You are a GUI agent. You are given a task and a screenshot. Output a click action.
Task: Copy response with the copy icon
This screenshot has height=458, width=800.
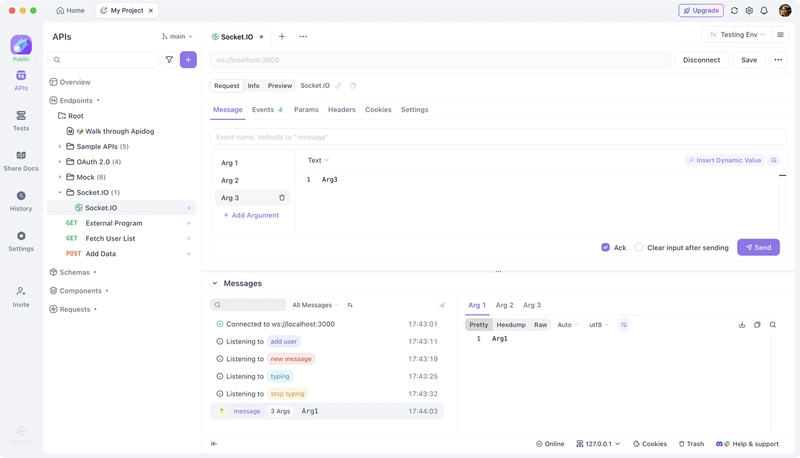[757, 325]
